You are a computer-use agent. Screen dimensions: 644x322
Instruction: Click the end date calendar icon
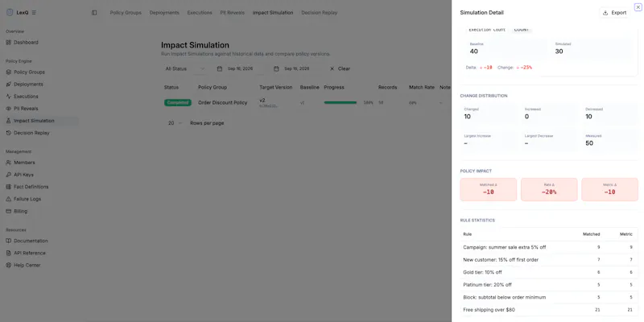276,68
